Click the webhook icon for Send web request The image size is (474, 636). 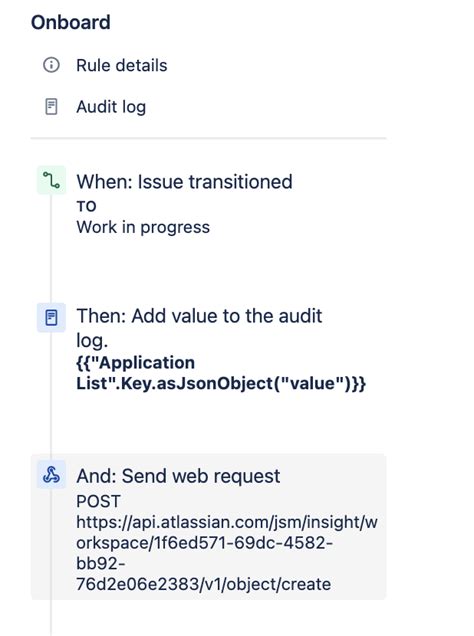point(51,474)
